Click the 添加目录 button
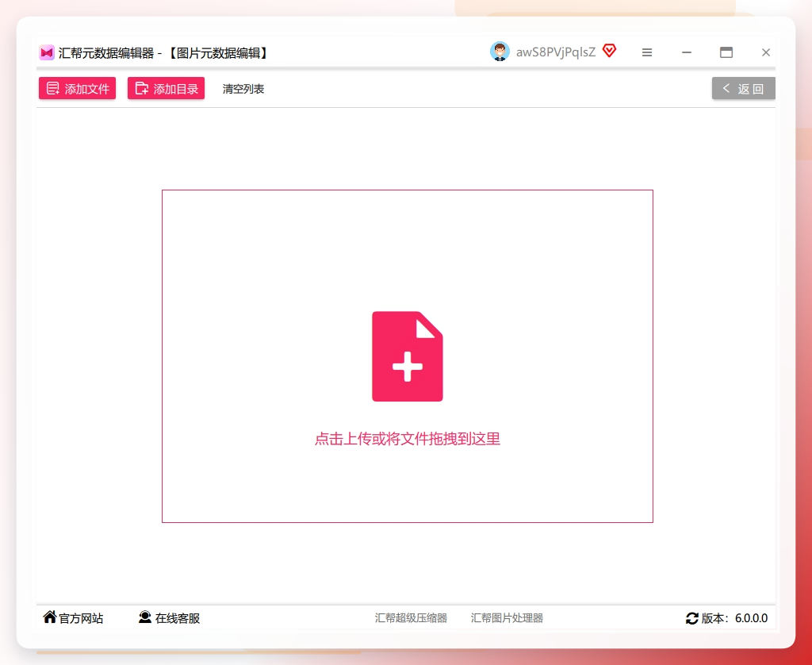Screen dimensions: 812x665 tap(167, 89)
